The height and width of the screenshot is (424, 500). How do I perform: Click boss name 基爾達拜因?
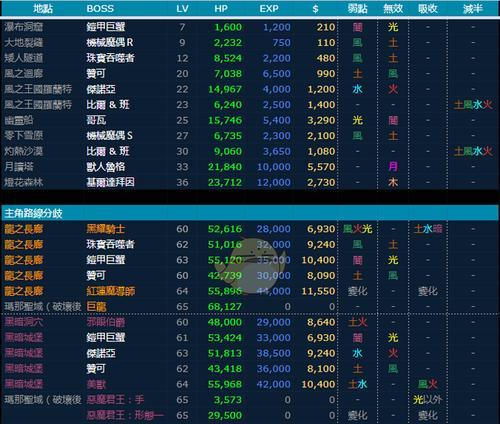[x=111, y=182]
